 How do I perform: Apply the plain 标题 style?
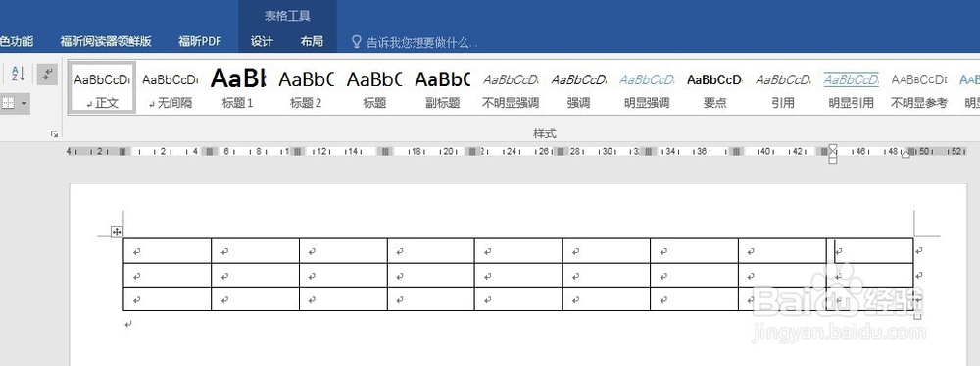pyautogui.click(x=374, y=87)
